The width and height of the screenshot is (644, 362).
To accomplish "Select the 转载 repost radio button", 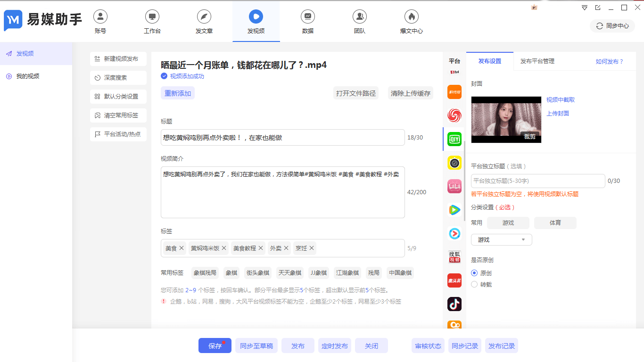I will pos(474,284).
